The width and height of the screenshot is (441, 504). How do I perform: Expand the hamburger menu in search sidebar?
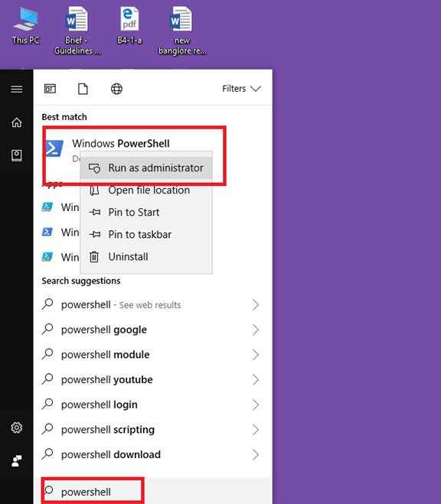tap(17, 89)
